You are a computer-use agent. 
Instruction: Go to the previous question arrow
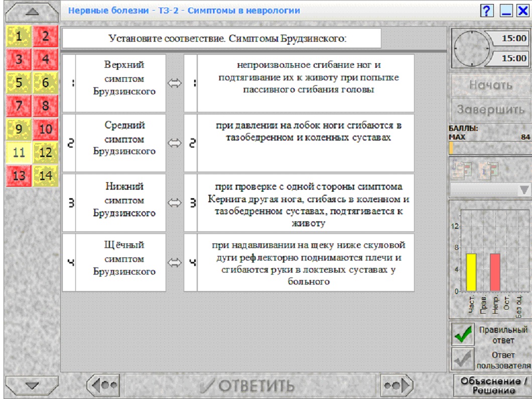pos(103,385)
